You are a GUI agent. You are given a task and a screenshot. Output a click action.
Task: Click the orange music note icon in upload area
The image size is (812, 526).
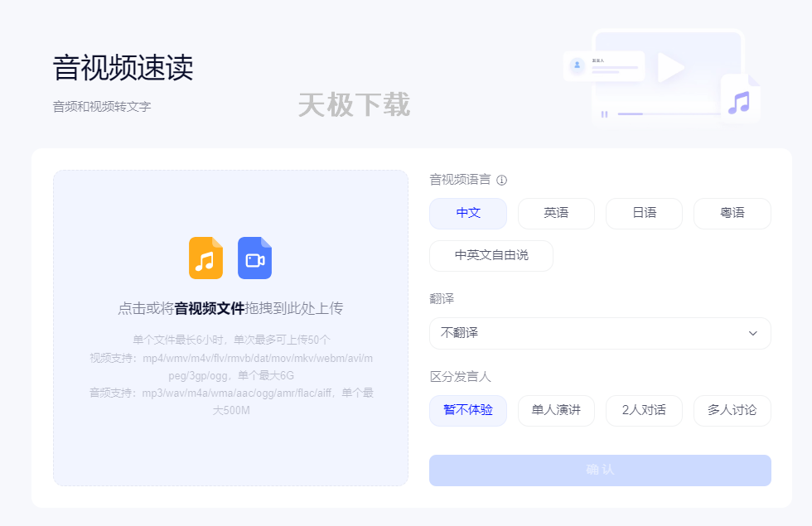pos(205,258)
